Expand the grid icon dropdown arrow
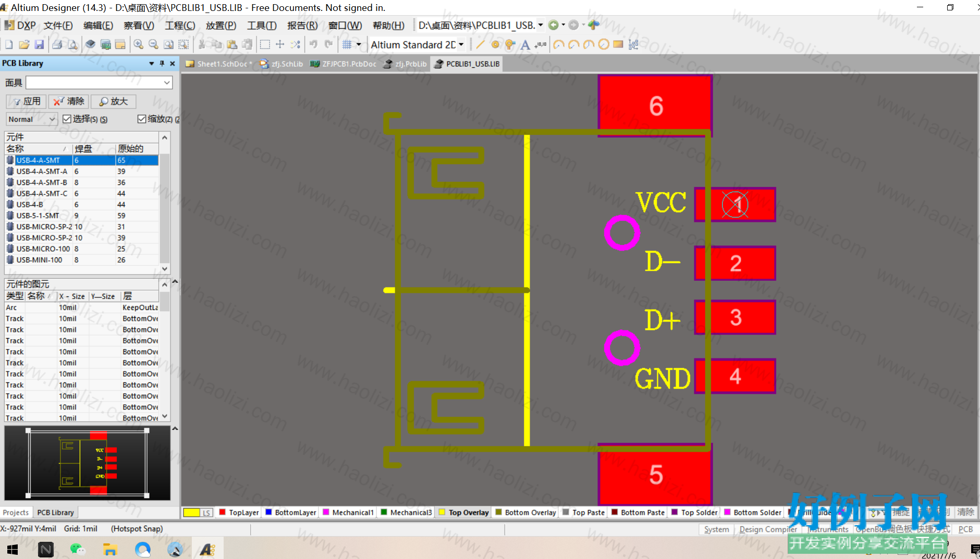The image size is (980, 559). coord(359,45)
